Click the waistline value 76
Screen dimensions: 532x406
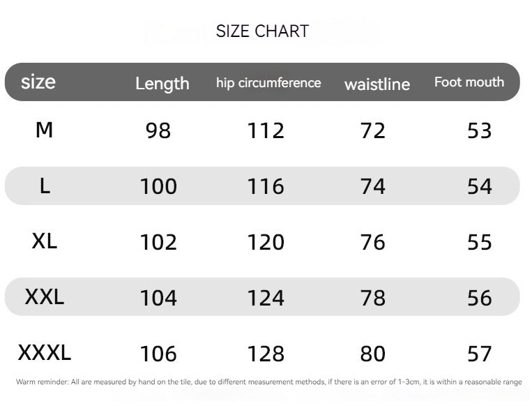[x=373, y=242]
